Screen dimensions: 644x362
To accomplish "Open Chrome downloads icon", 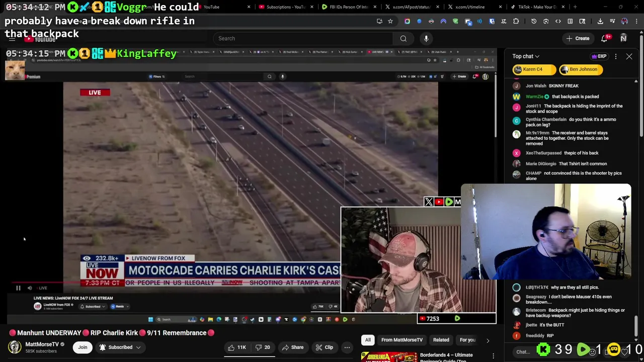I will tap(600, 21).
